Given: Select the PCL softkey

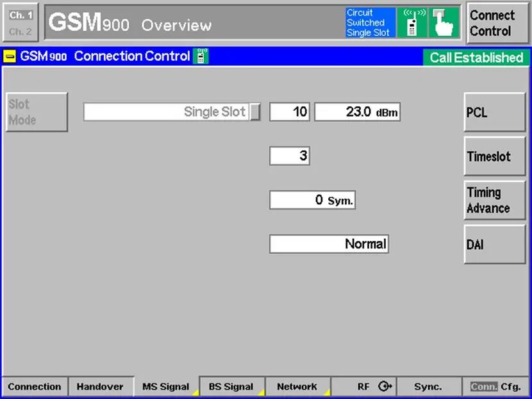Looking at the screenshot, I should click(494, 112).
